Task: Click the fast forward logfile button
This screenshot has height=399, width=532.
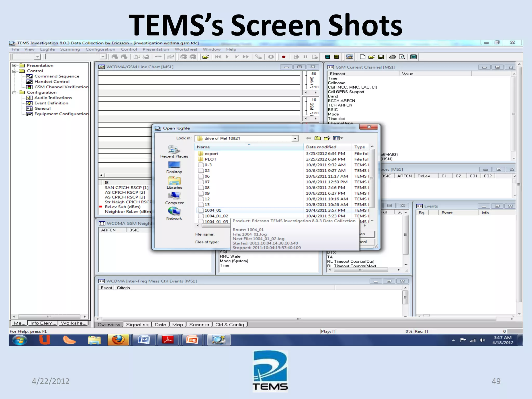Action: click(x=246, y=57)
